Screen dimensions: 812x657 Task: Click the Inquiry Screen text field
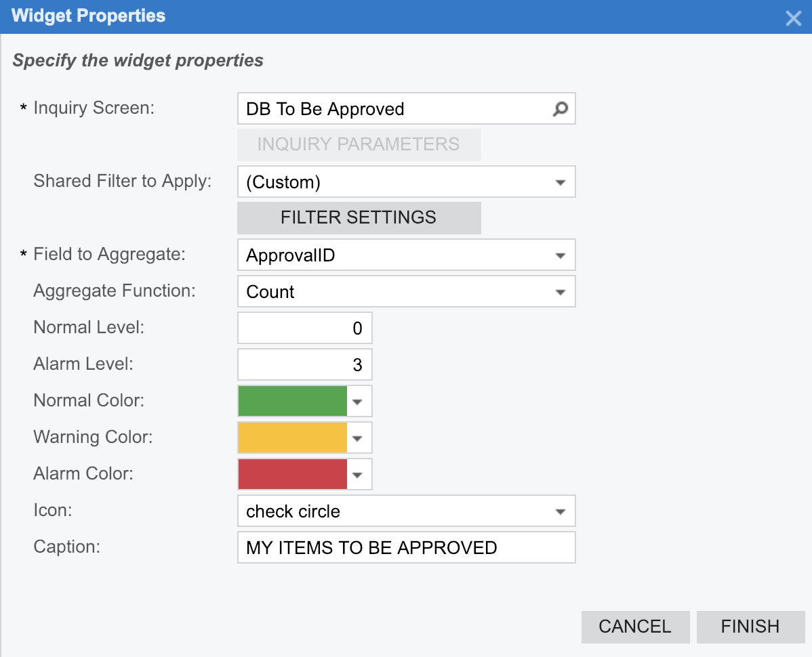click(x=393, y=109)
